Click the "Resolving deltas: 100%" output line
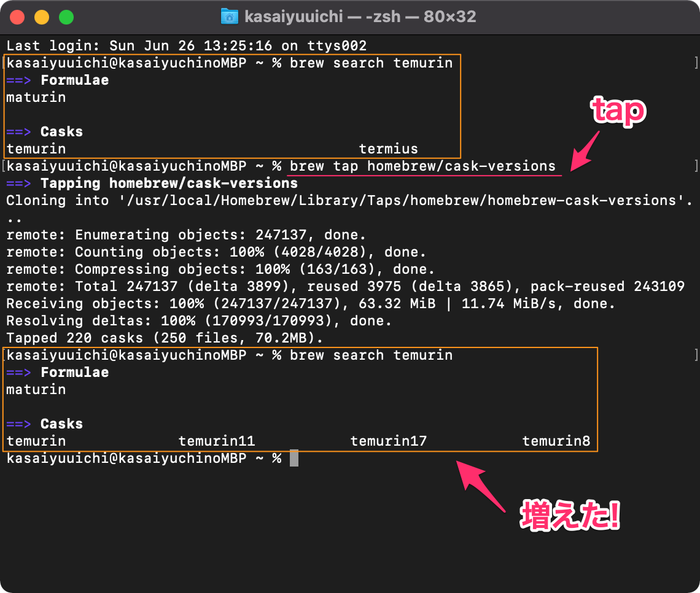Image resolution: width=700 pixels, height=593 pixels. pos(198,321)
